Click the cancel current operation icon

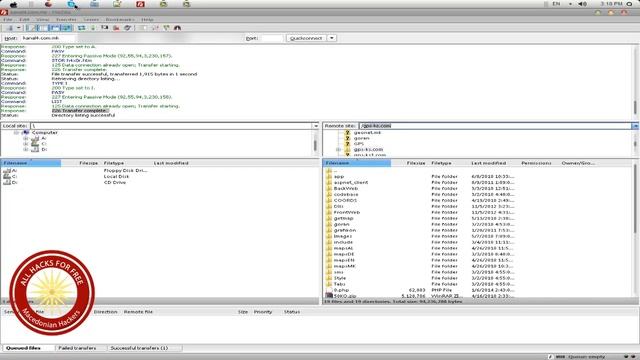tap(104, 28)
